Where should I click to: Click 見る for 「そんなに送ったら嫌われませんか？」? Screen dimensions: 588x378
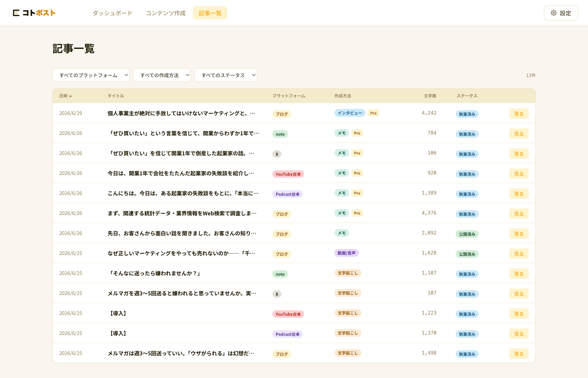click(519, 274)
